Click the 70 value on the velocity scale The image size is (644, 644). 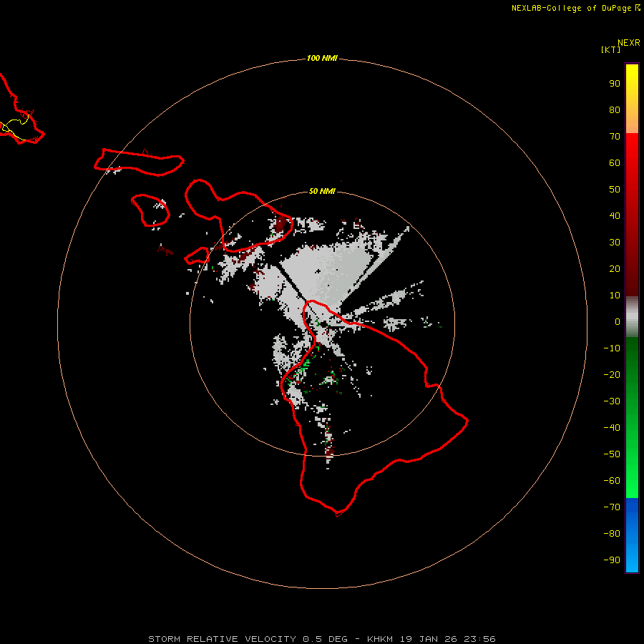[x=615, y=137]
